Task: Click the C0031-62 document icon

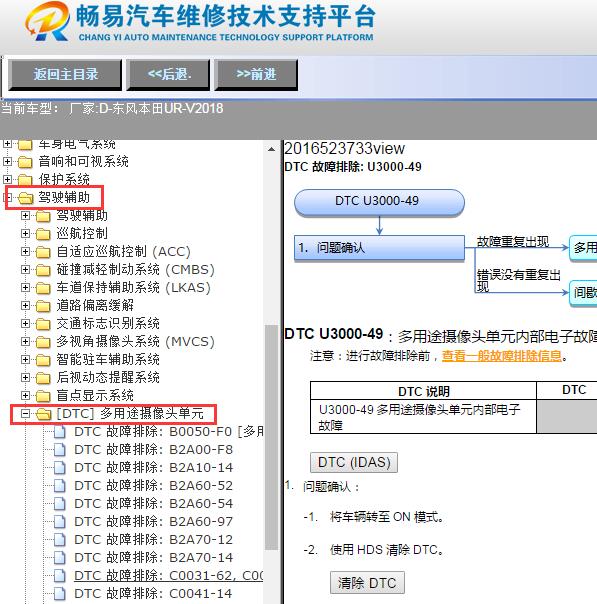Action: click(x=60, y=575)
